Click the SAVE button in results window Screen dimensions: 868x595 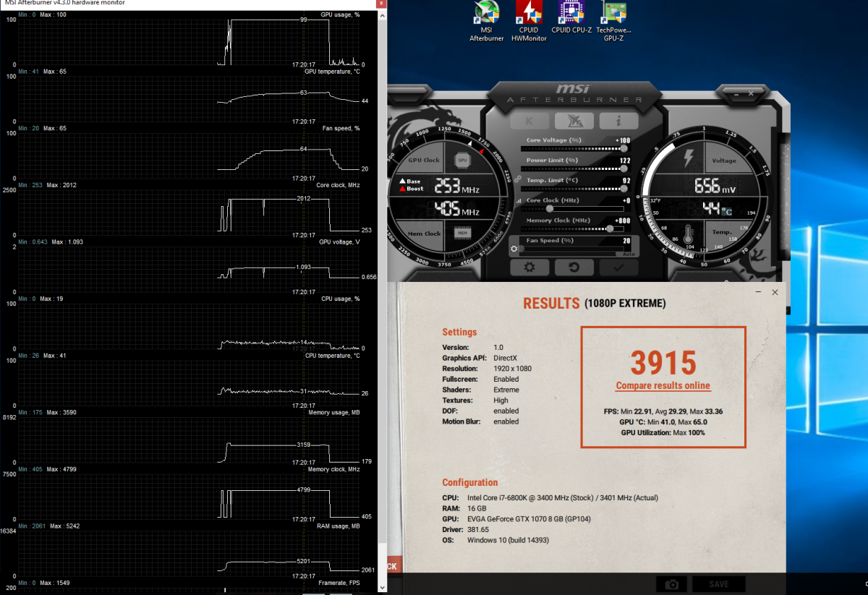(x=719, y=584)
